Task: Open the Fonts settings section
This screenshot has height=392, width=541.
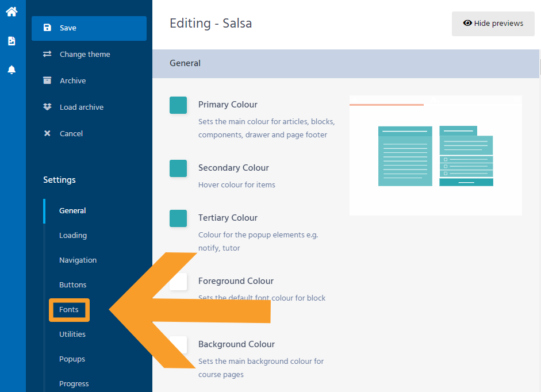Action: point(69,310)
